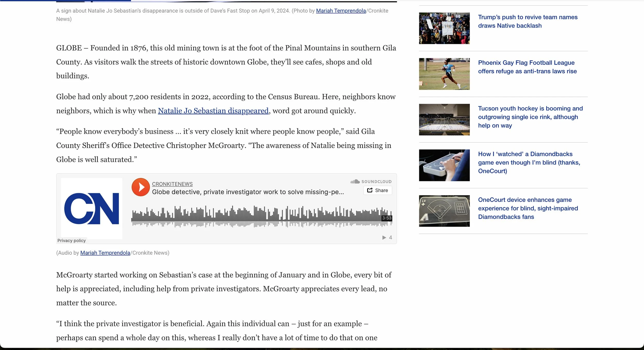The width and height of the screenshot is (644, 350).
Task: Share the SoundCloud audio clip
Action: click(x=377, y=190)
